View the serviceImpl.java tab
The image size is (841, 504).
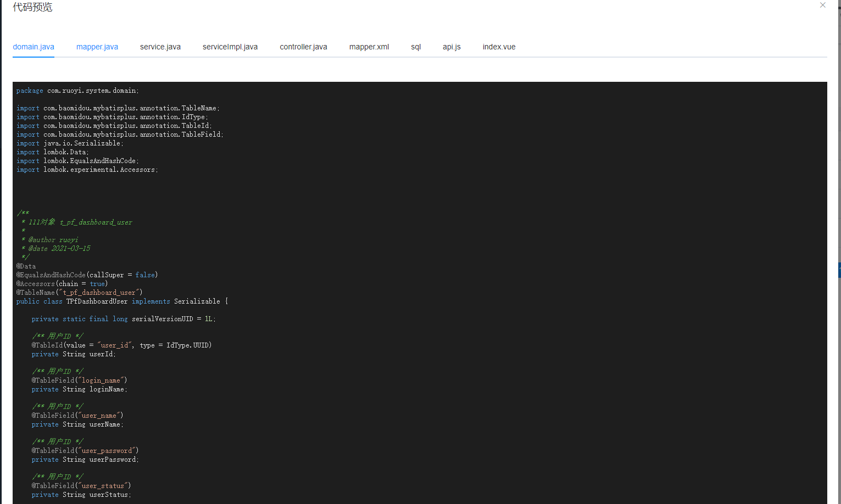(230, 47)
